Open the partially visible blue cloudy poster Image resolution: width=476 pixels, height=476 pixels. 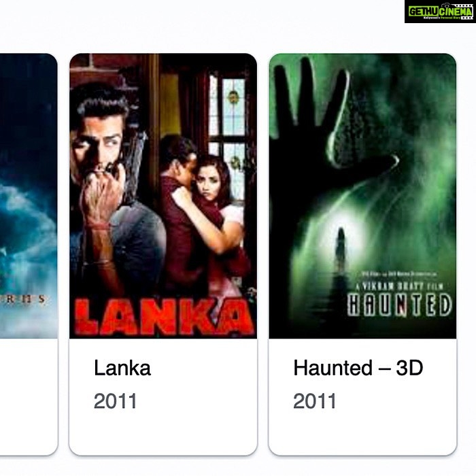29,196
